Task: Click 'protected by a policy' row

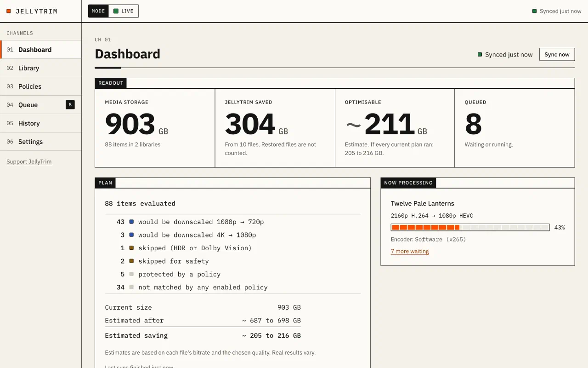Action: [232, 274]
